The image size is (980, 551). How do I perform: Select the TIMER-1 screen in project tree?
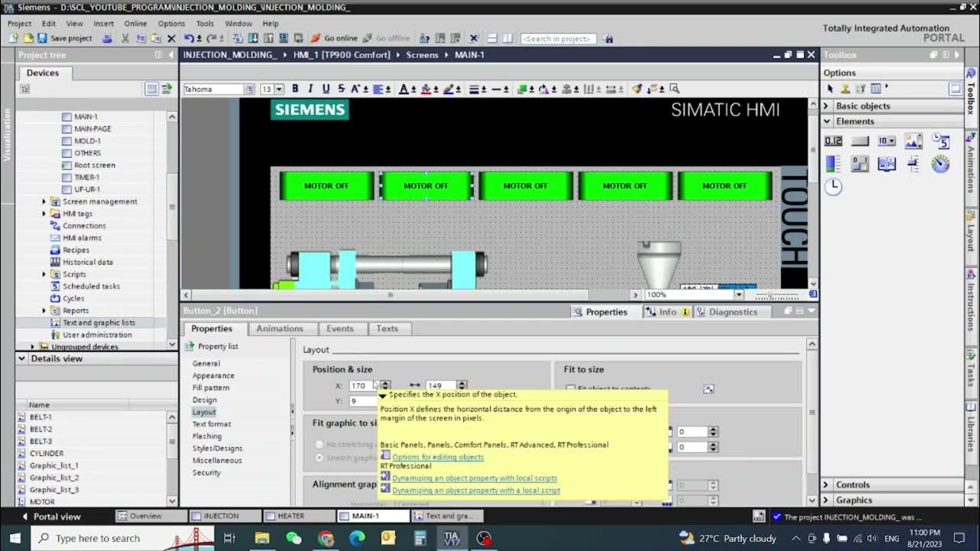[87, 177]
